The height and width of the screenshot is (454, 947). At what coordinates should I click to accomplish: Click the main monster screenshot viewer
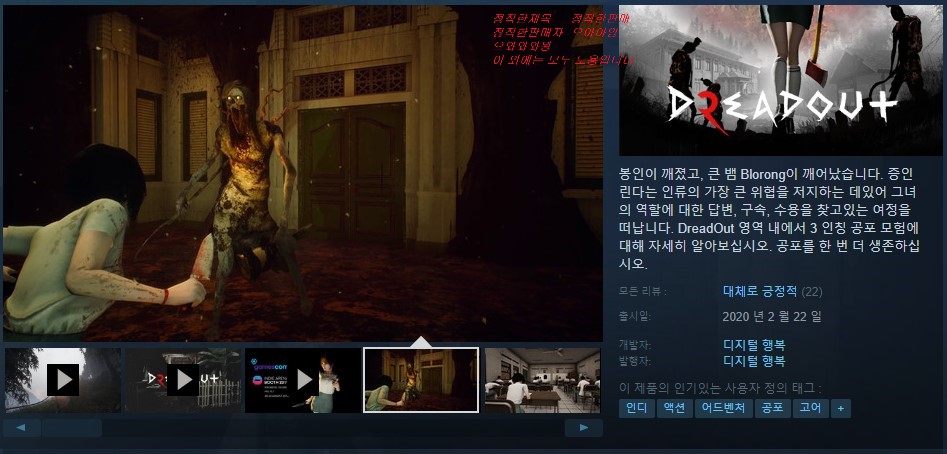pos(303,173)
